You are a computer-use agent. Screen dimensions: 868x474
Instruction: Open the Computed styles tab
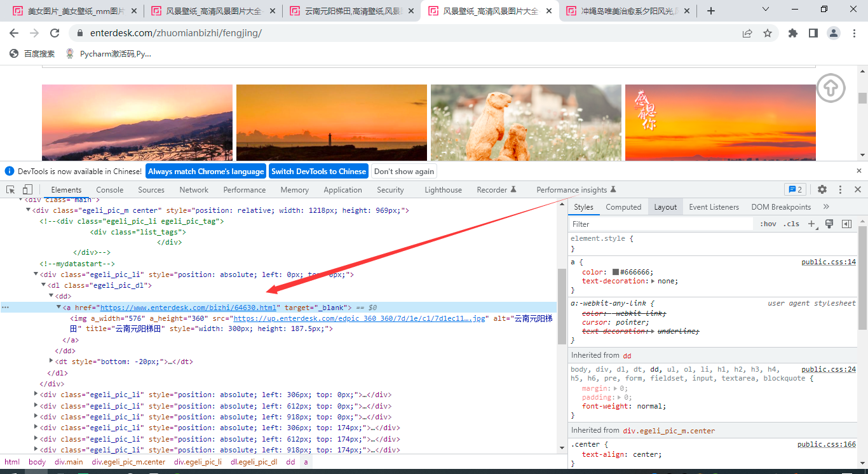click(x=623, y=207)
